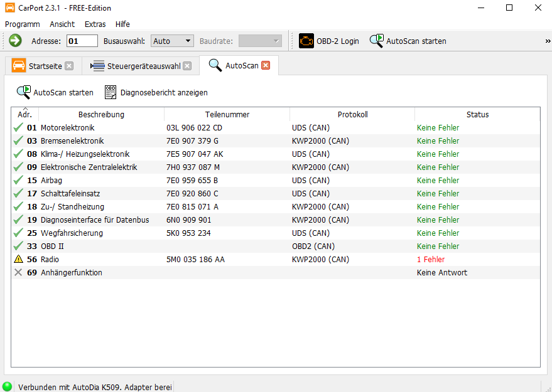Click the OBD-2 Login engine icon
The width and height of the screenshot is (552, 392).
pos(306,41)
